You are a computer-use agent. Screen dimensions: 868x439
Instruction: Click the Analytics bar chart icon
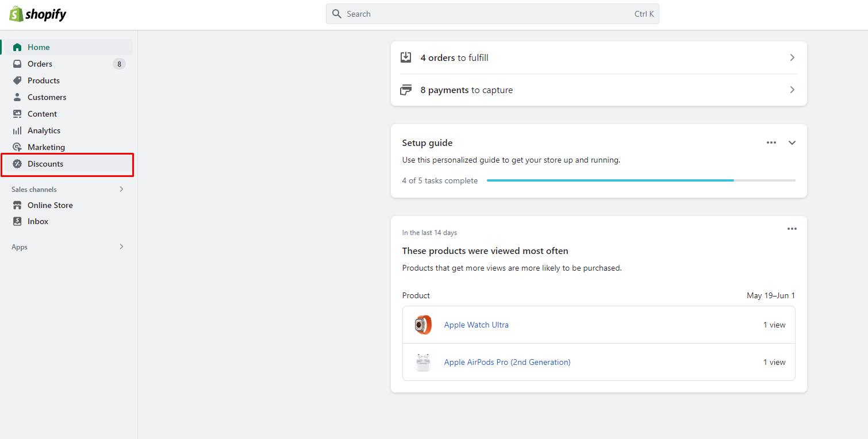coord(17,130)
